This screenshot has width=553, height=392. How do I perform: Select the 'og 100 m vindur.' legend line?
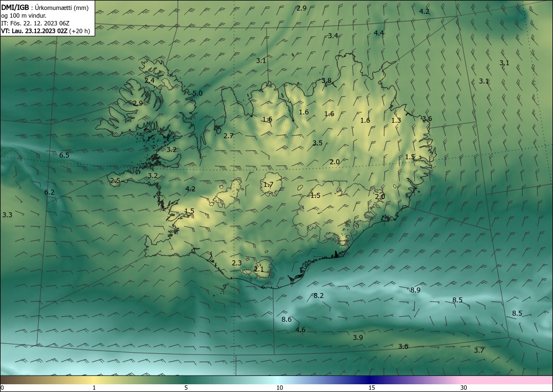point(24,15)
